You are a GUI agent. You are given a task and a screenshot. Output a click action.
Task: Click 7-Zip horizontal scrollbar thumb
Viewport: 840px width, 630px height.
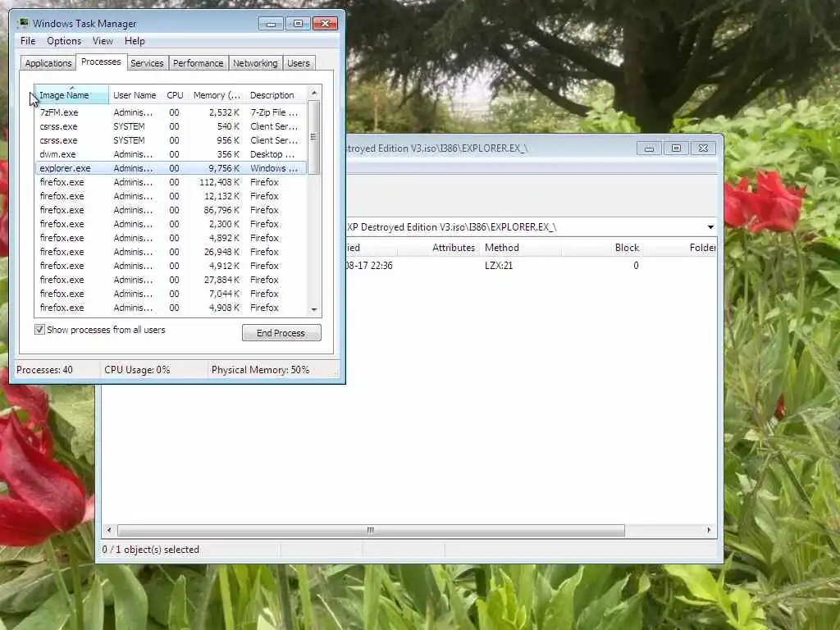point(371,531)
